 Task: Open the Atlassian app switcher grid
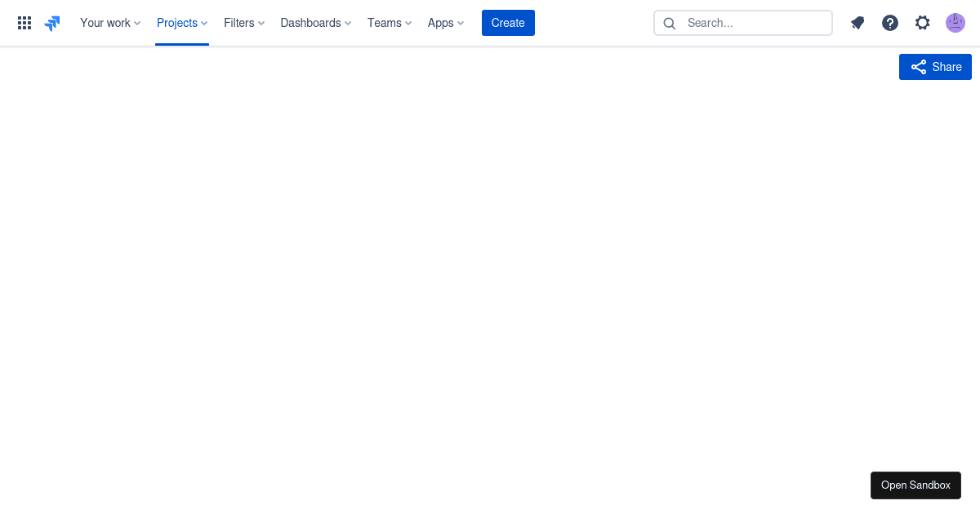(24, 22)
